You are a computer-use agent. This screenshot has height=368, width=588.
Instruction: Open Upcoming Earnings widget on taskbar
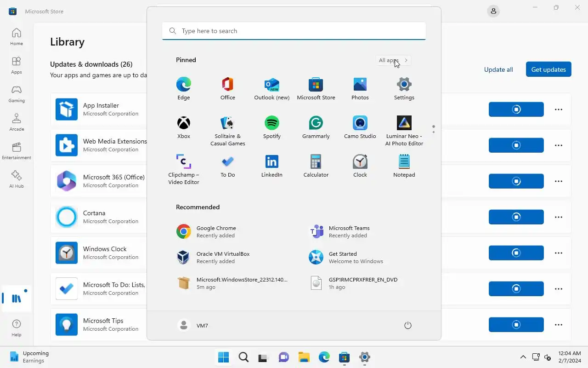tap(29, 357)
